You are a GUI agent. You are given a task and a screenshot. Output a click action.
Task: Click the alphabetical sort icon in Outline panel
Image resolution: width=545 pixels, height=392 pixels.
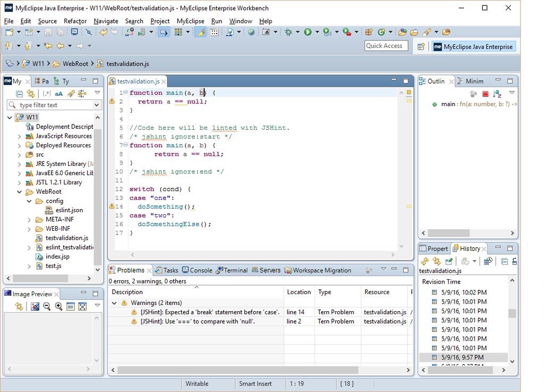pos(498,94)
